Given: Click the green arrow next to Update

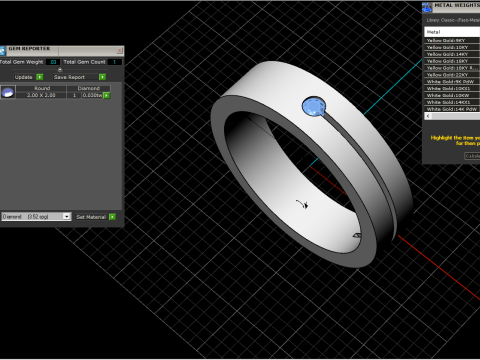Looking at the screenshot, I should tap(40, 77).
